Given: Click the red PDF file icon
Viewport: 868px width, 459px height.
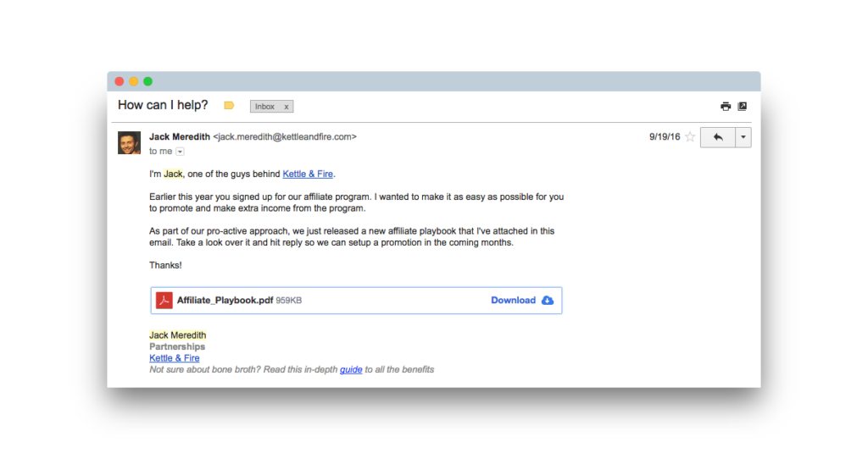Looking at the screenshot, I should (x=164, y=301).
